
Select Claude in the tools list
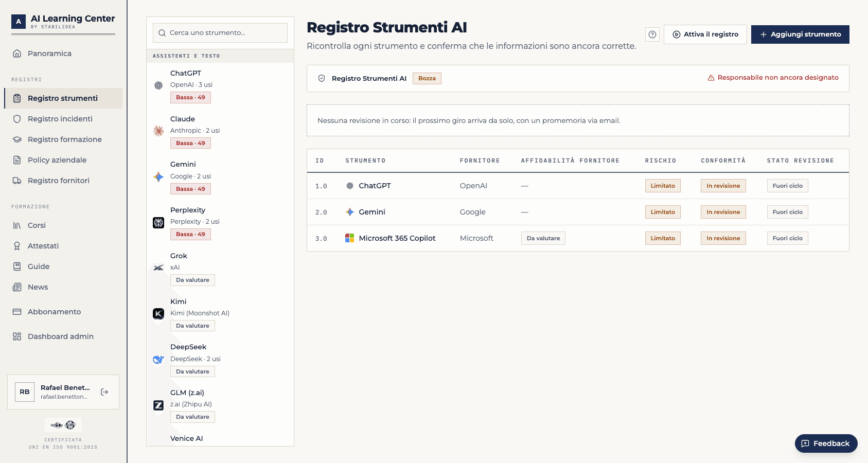click(220, 131)
